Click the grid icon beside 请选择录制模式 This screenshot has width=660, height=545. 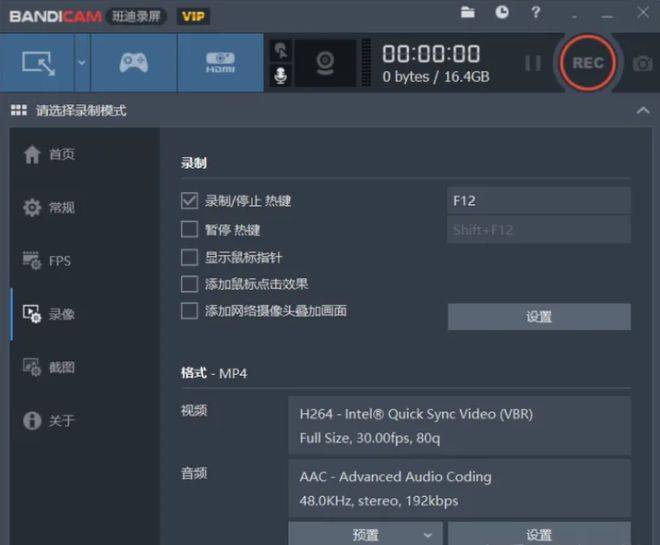[19, 110]
